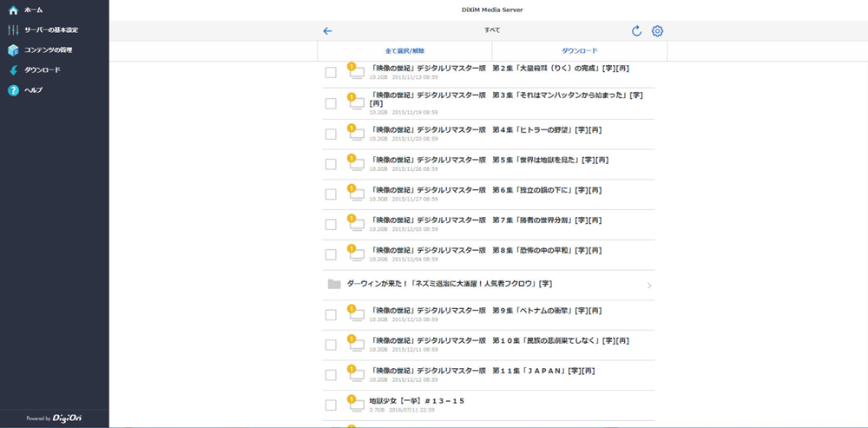Check the box for 第11集「JAPAN」
The width and height of the screenshot is (868, 428).
[331, 375]
